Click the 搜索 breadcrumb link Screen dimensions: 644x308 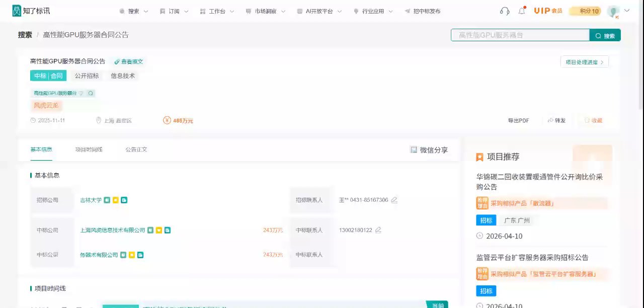coord(25,35)
